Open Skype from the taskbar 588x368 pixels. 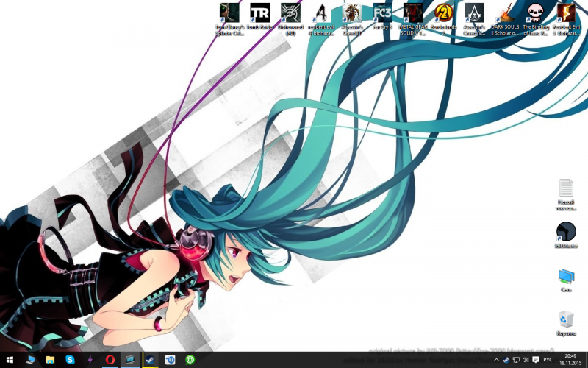70,360
